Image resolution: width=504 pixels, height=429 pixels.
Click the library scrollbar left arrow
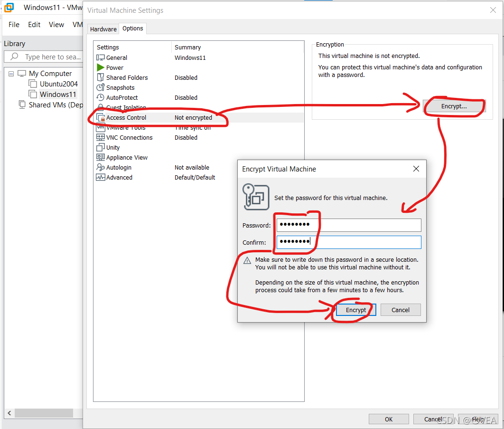[9, 413]
